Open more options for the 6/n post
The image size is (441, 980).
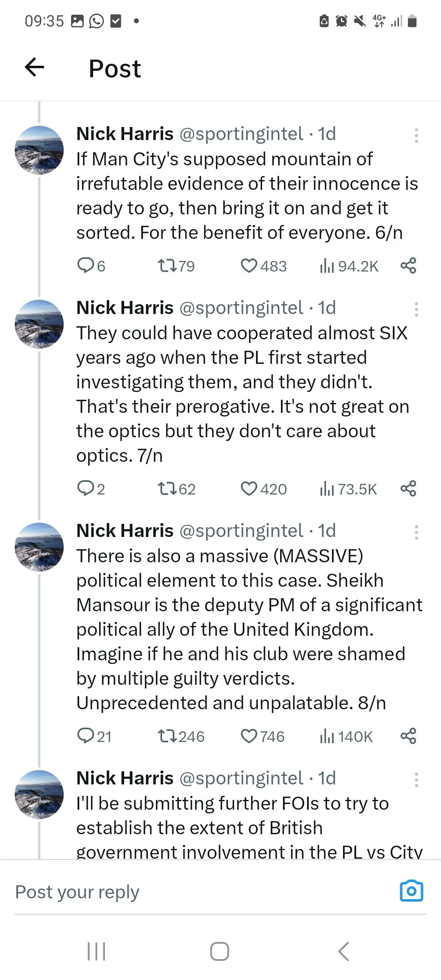(416, 136)
